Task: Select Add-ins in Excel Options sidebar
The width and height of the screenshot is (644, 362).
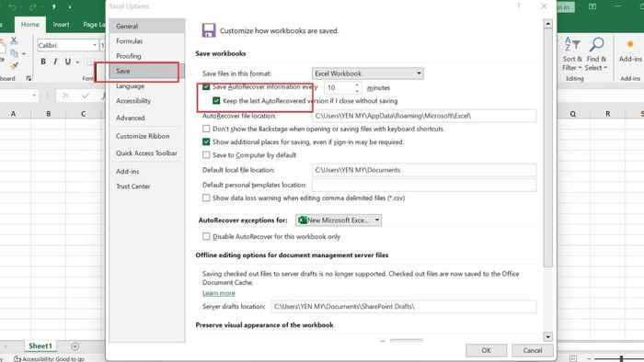Action: pos(146,172)
